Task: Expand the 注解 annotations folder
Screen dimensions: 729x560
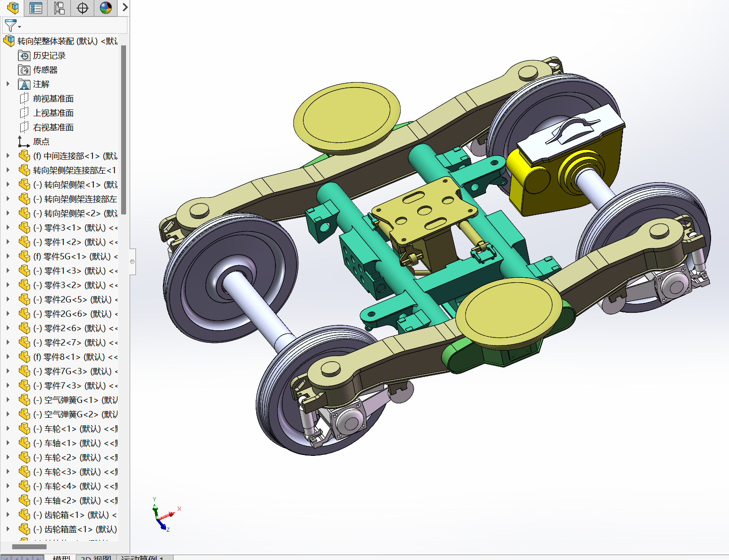Action: click(8, 84)
